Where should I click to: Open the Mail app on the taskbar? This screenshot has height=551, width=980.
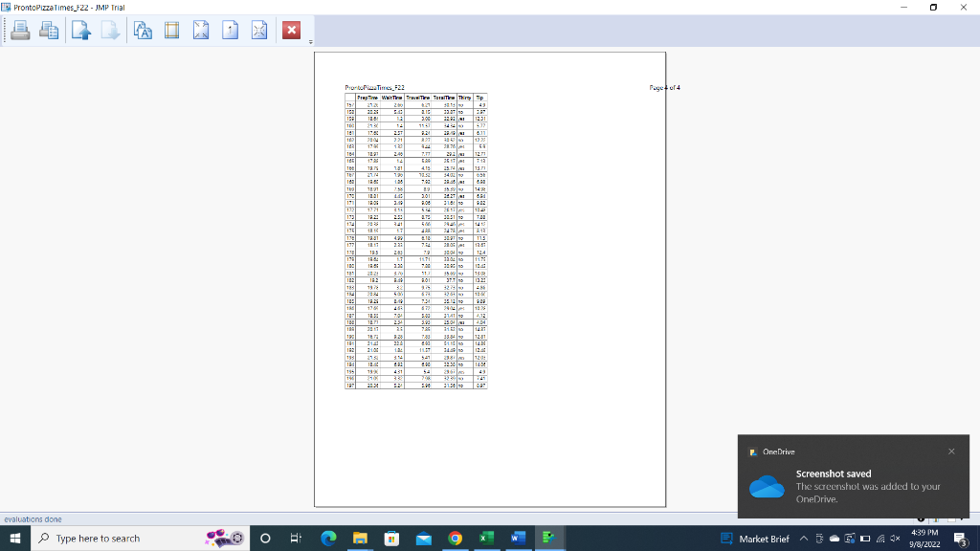424,538
